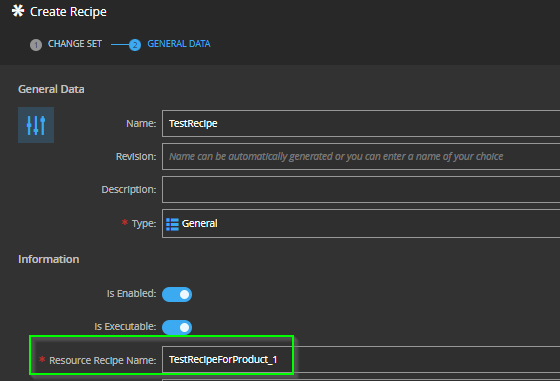Click the Resource Recipe Name input field

[x=361, y=360]
